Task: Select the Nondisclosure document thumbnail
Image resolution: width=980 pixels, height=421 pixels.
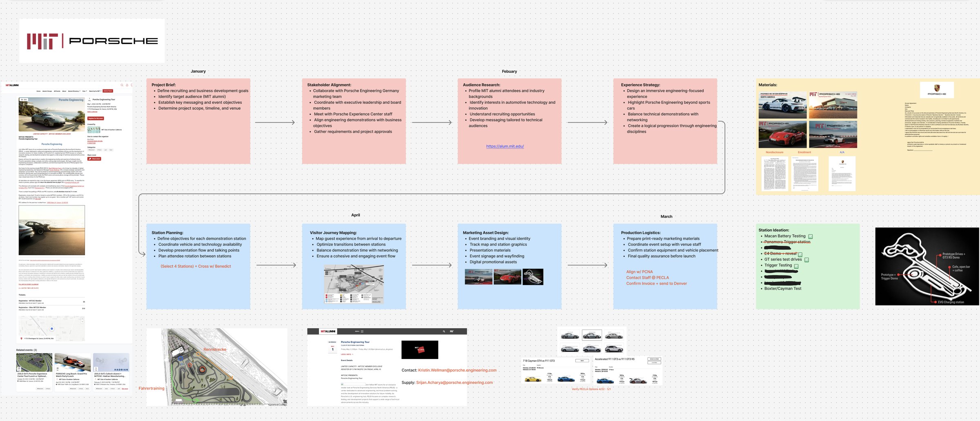Action: tap(775, 174)
